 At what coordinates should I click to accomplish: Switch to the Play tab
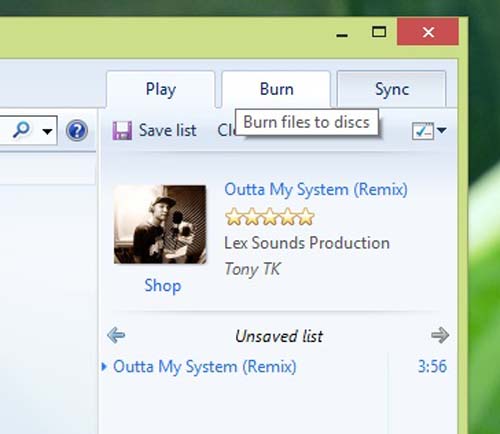[x=161, y=89]
